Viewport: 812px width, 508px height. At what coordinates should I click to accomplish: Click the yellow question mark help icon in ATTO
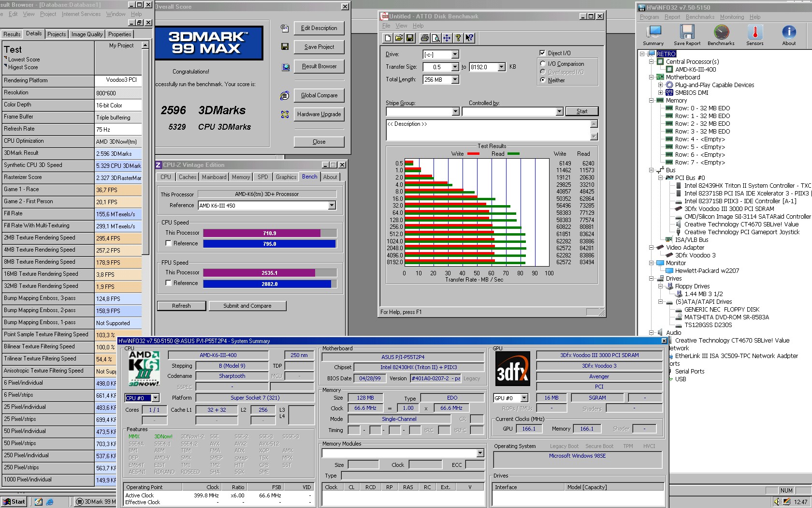(458, 38)
